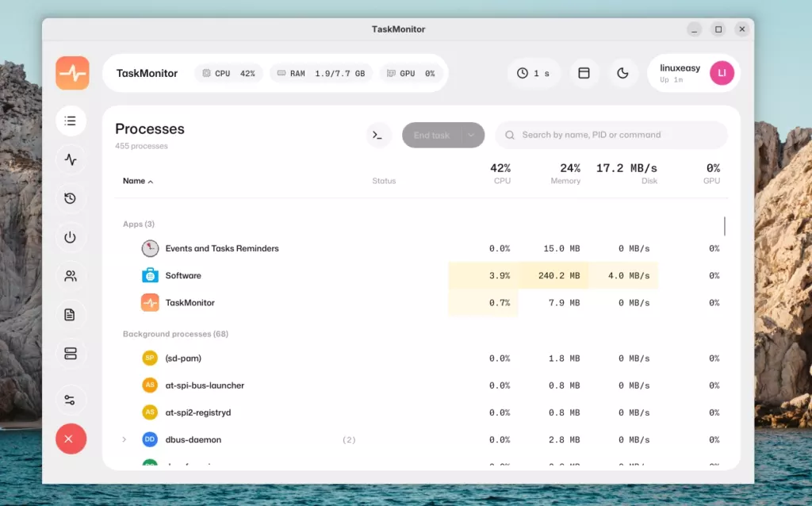Click Software disk value 4.0 MB/s

[629, 275]
